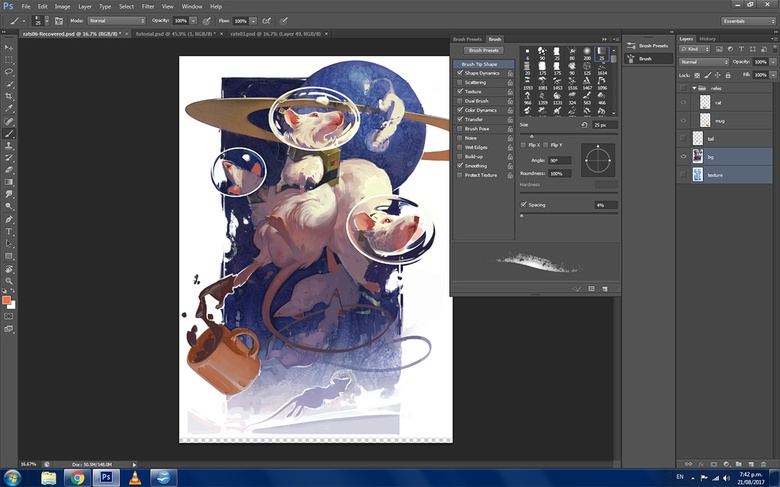
Task: Open the Filter menu
Action: pyautogui.click(x=148, y=6)
